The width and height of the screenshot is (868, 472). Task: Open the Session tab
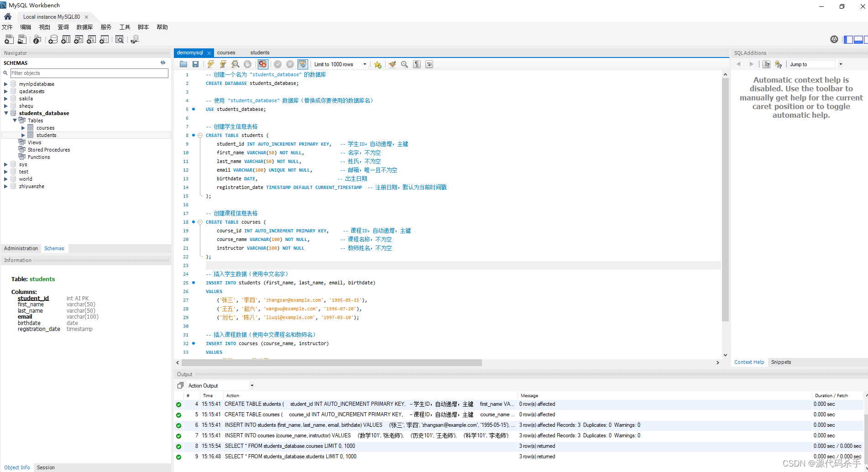[46, 467]
